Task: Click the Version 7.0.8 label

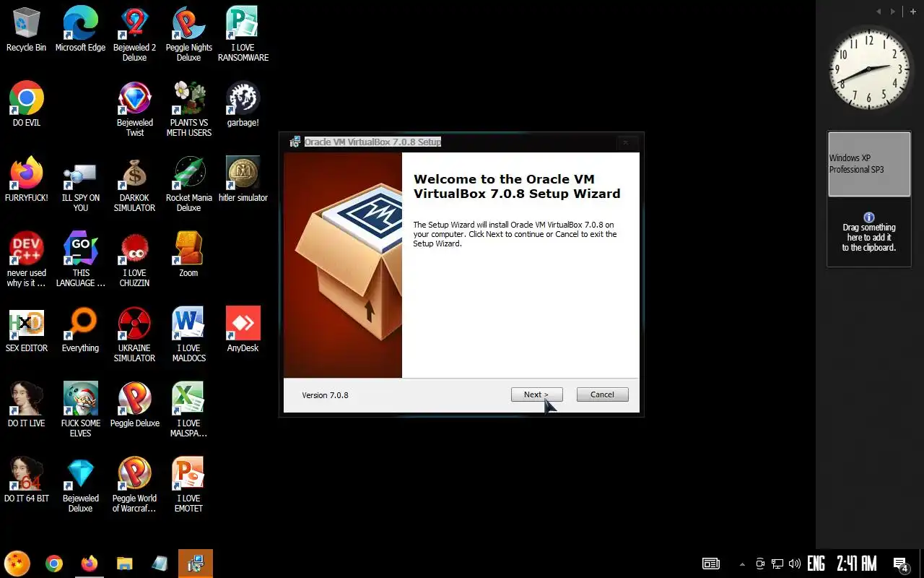Action: point(325,395)
